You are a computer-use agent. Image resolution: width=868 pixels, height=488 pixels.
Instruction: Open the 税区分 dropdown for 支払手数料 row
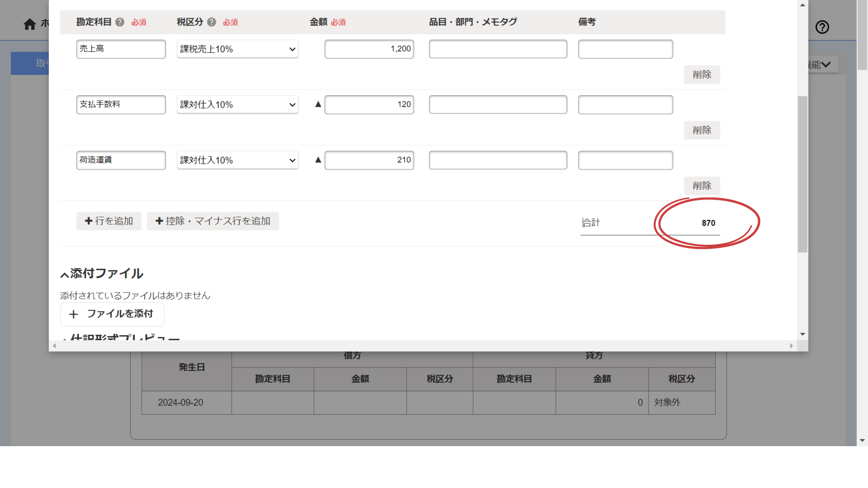click(x=237, y=105)
